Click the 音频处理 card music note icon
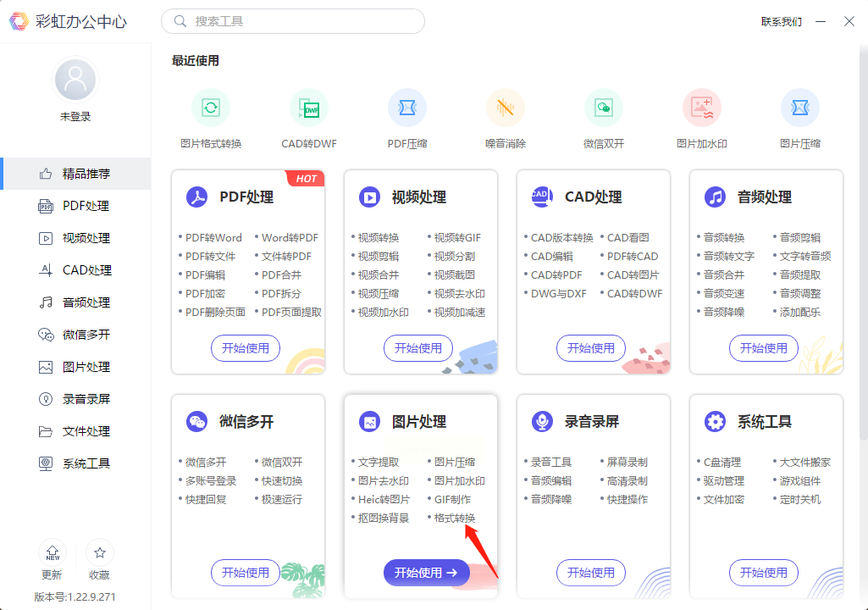This screenshot has width=868, height=610. point(715,197)
